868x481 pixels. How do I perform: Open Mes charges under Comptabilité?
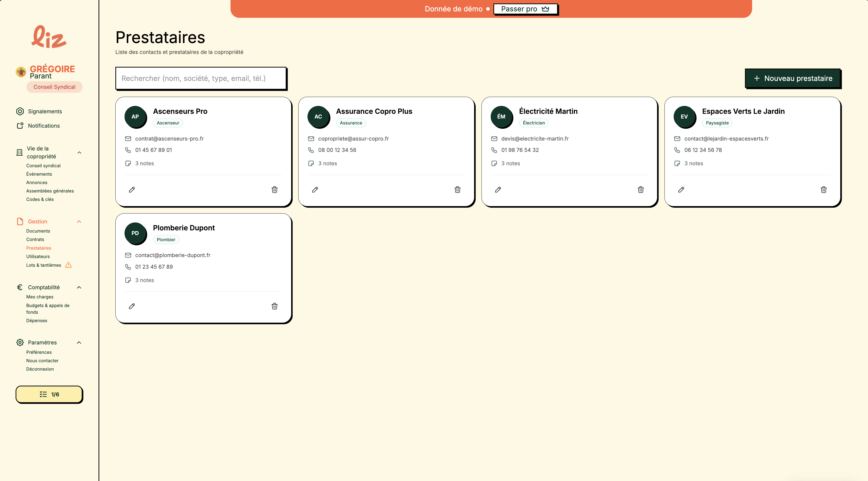point(40,297)
